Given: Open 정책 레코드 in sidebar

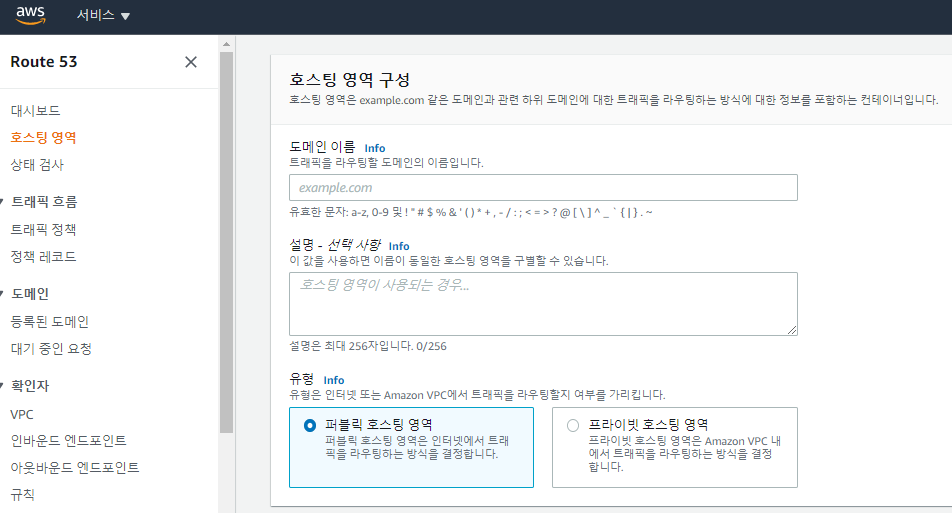Looking at the screenshot, I should 43,257.
